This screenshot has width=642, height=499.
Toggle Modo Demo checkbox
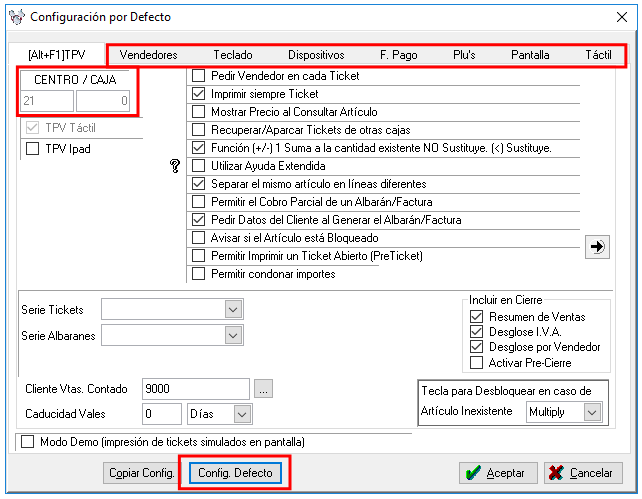pos(28,441)
